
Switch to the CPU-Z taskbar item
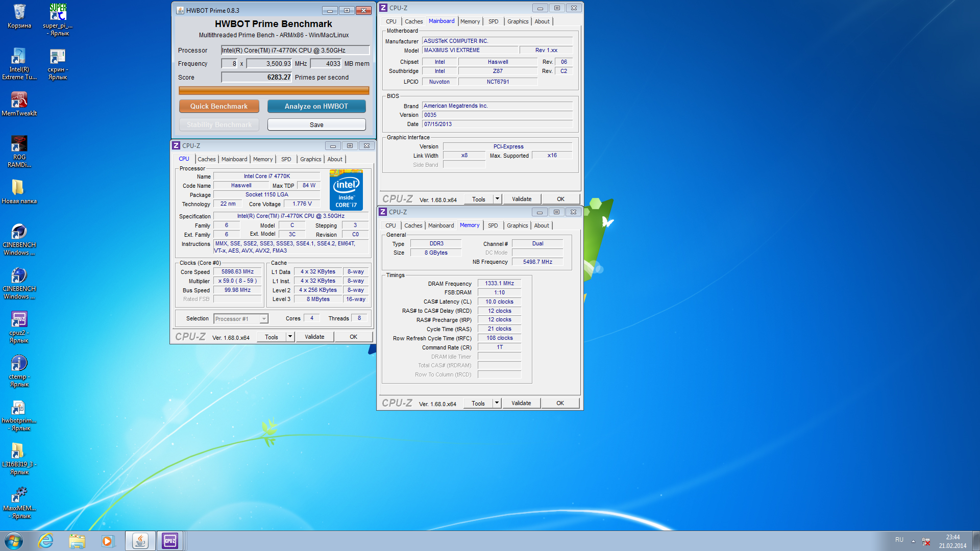[x=170, y=541]
